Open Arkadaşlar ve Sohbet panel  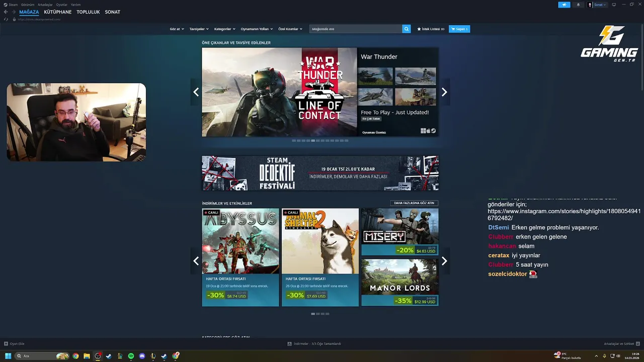pos(622,344)
